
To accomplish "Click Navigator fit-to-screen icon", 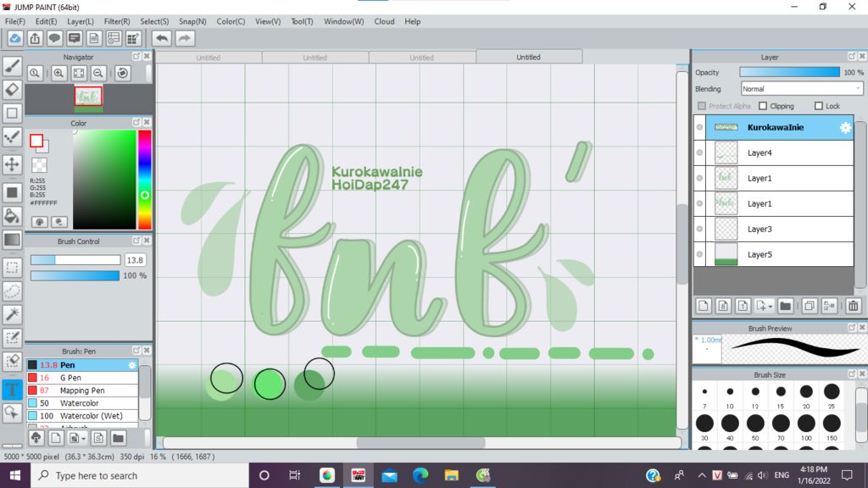I will [x=79, y=73].
